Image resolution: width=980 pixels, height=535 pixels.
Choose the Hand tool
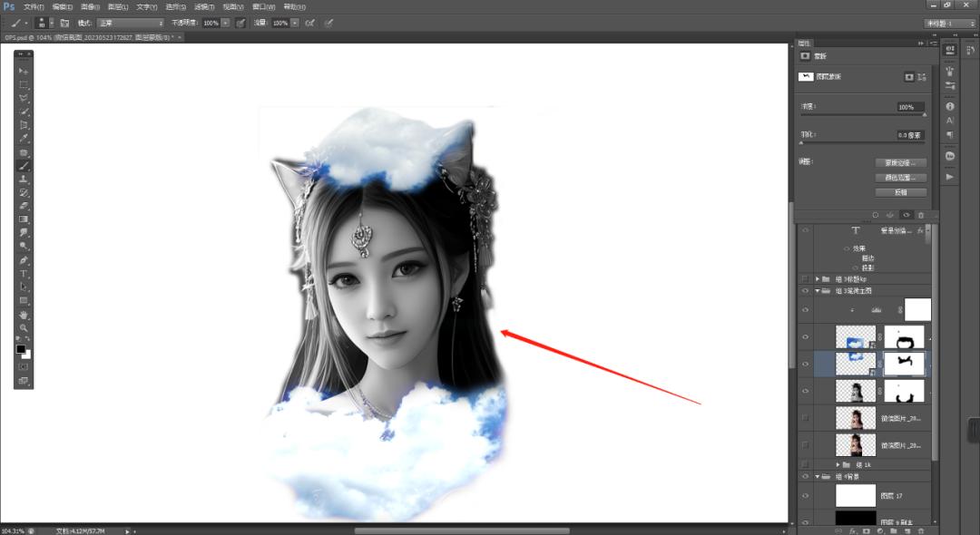pyautogui.click(x=24, y=315)
